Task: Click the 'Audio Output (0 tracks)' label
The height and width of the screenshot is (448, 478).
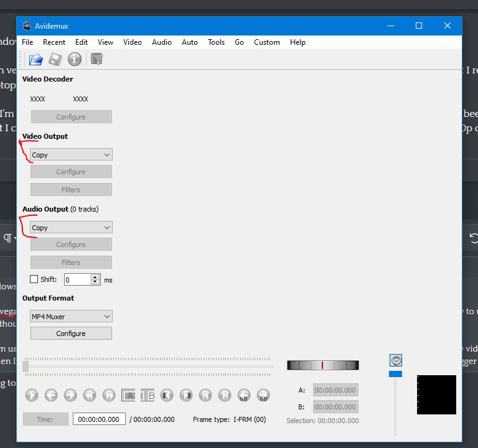Action: [60, 209]
